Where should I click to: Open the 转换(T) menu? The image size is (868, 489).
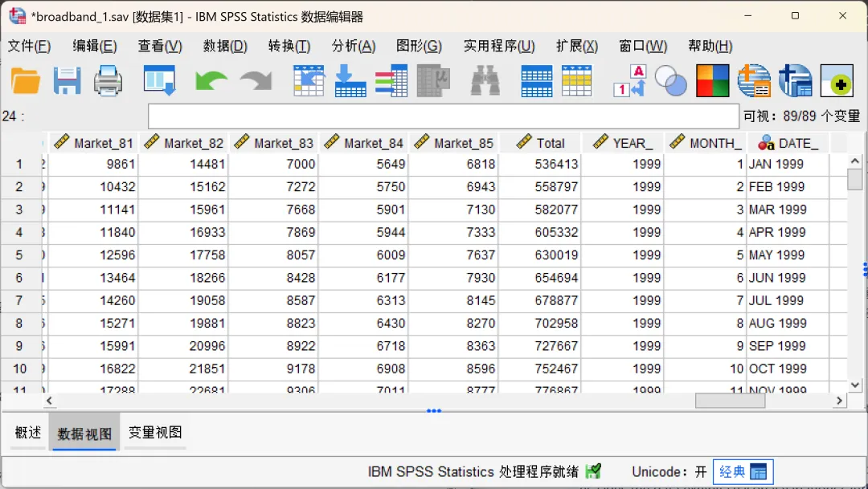coord(289,46)
